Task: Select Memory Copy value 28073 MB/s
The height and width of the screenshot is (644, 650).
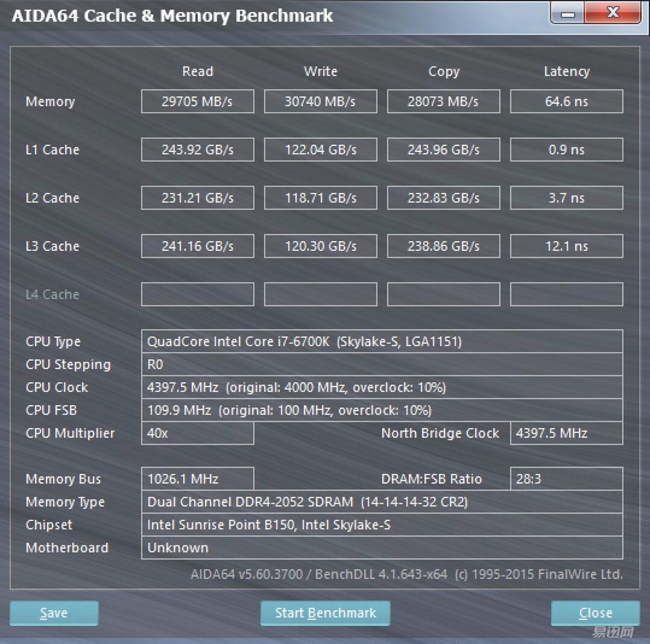Action: coord(443,102)
